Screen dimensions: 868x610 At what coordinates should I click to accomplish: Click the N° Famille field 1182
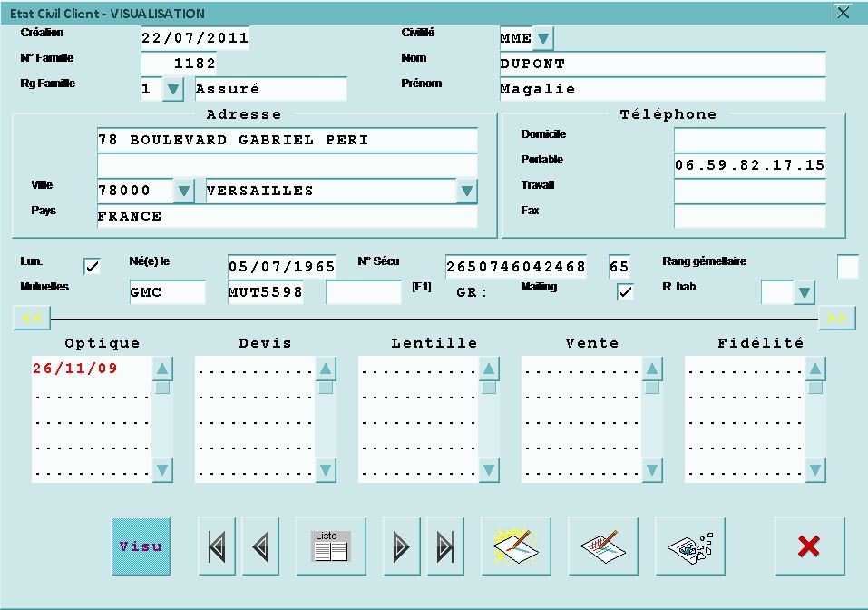179,64
